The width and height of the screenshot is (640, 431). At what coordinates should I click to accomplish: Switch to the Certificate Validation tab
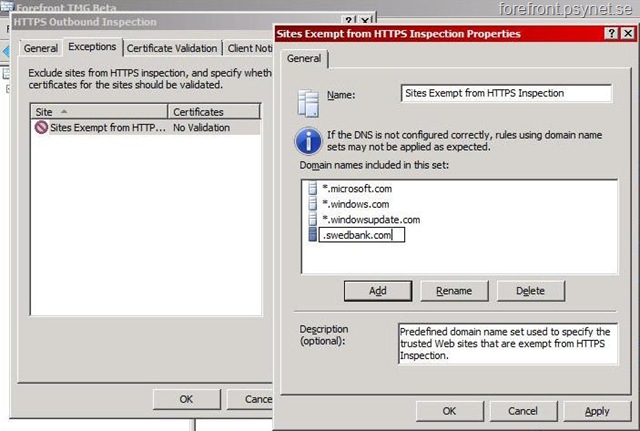174,48
